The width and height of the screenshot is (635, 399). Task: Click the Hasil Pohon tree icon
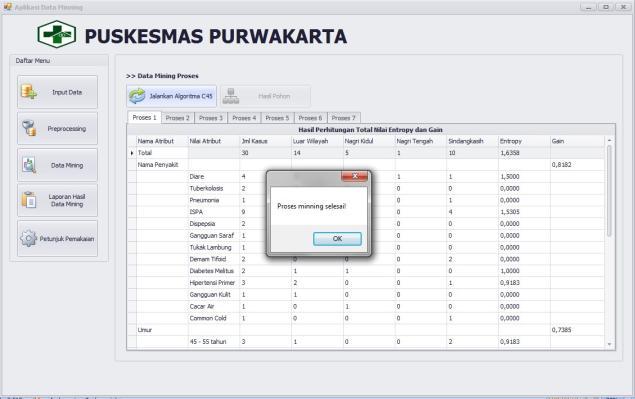pos(231,96)
